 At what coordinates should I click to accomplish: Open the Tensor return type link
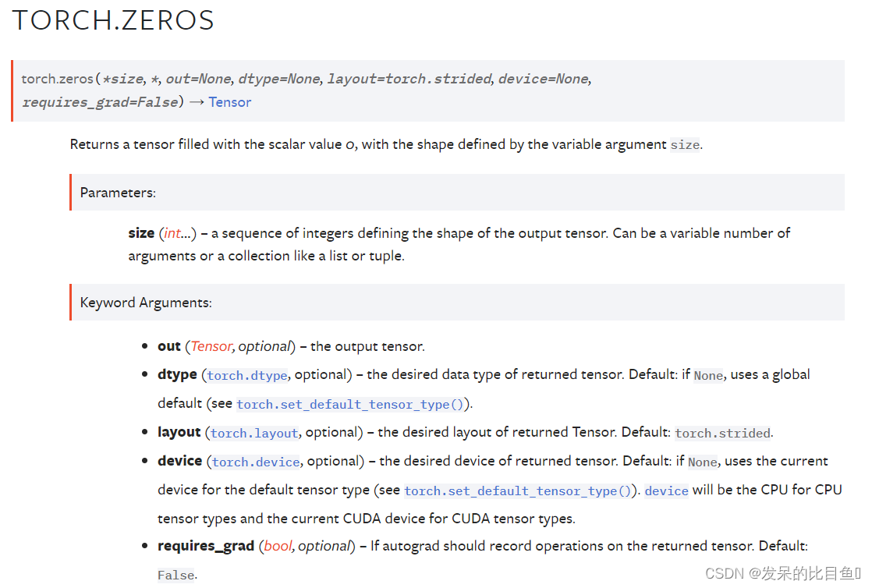pyautogui.click(x=229, y=102)
